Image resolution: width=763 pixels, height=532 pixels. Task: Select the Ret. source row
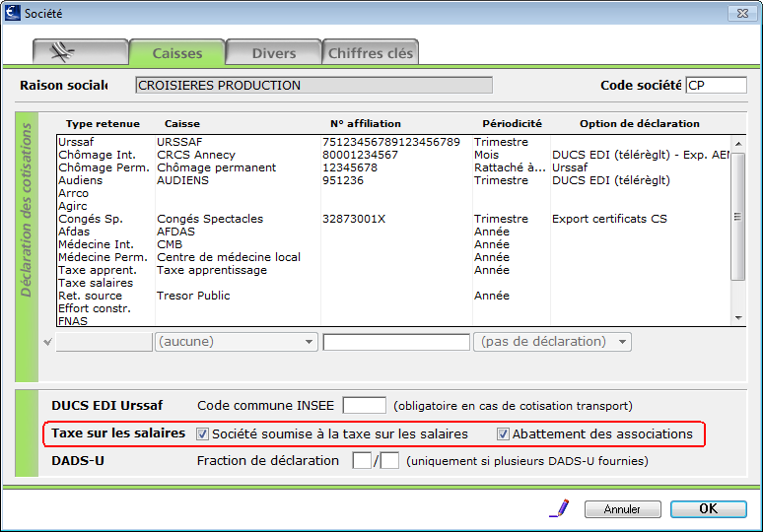(393, 296)
